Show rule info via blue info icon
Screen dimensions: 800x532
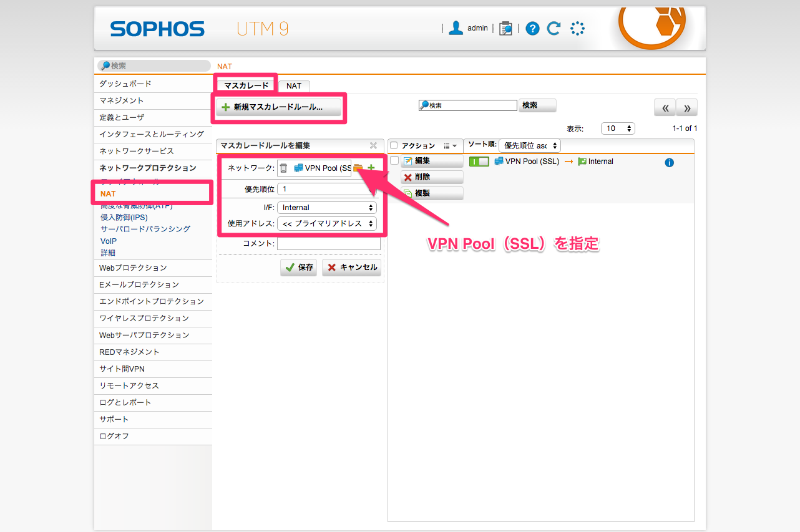[x=669, y=162]
